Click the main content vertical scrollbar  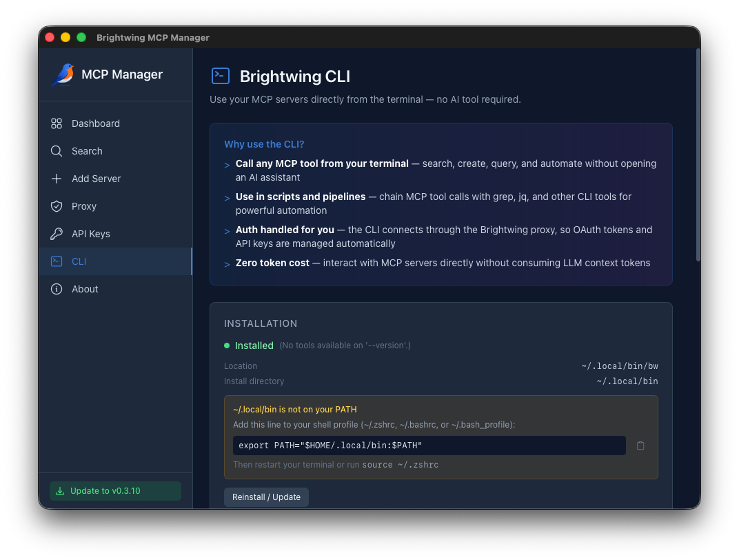click(x=698, y=156)
